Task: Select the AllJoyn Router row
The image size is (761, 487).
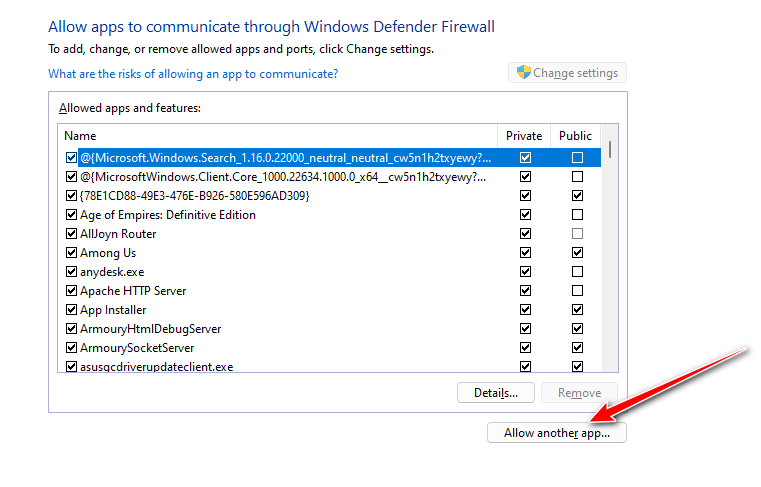Action: (x=118, y=234)
